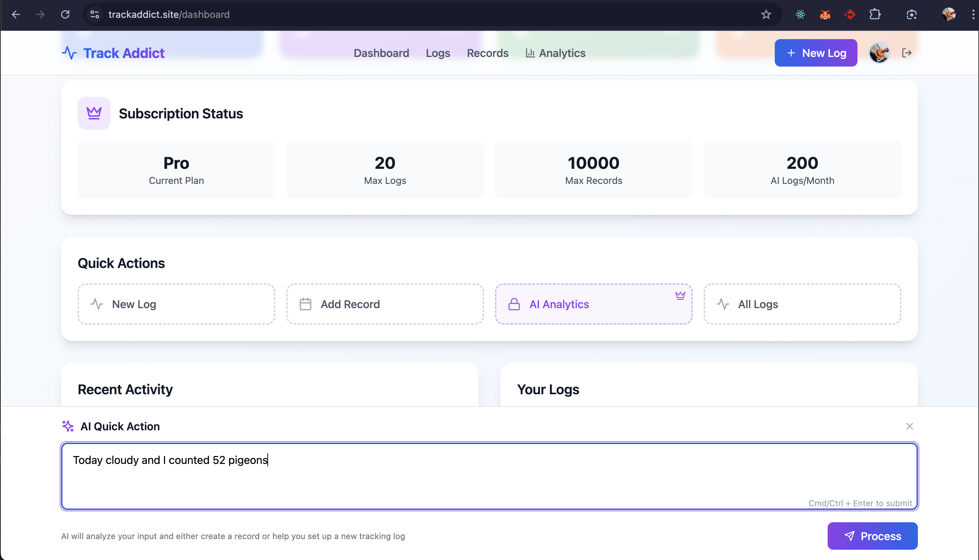Bookmark page with star icon

pyautogui.click(x=766, y=15)
